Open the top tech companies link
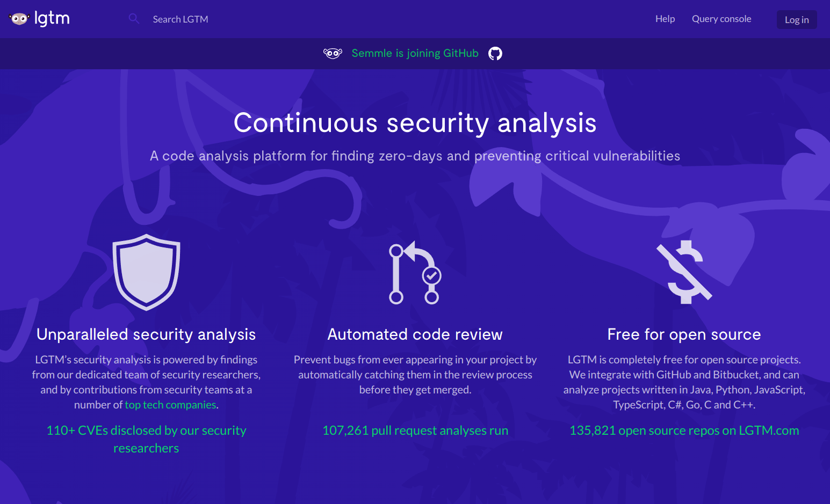The image size is (830, 504). coord(170,404)
